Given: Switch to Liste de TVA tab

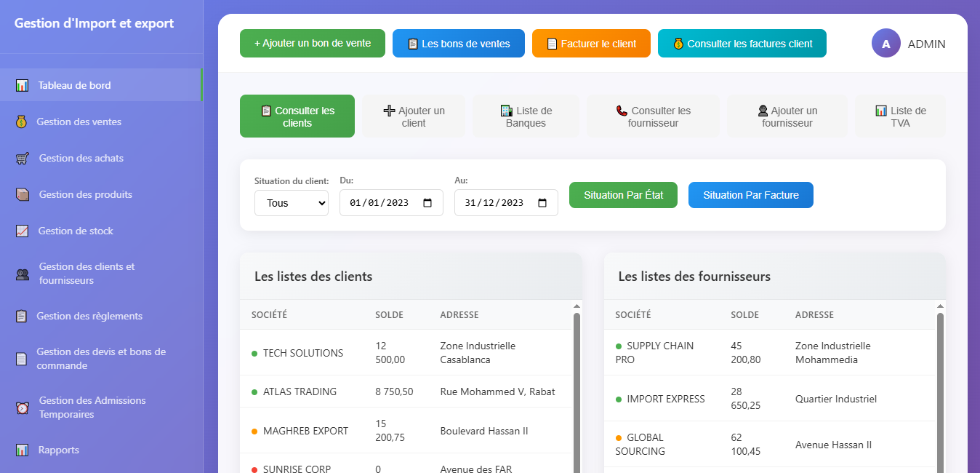Looking at the screenshot, I should pyautogui.click(x=901, y=116).
